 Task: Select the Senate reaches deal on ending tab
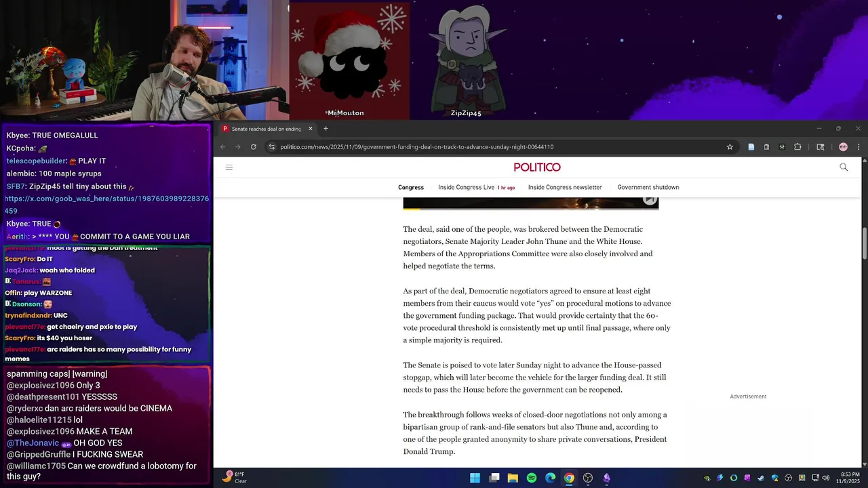tap(267, 129)
